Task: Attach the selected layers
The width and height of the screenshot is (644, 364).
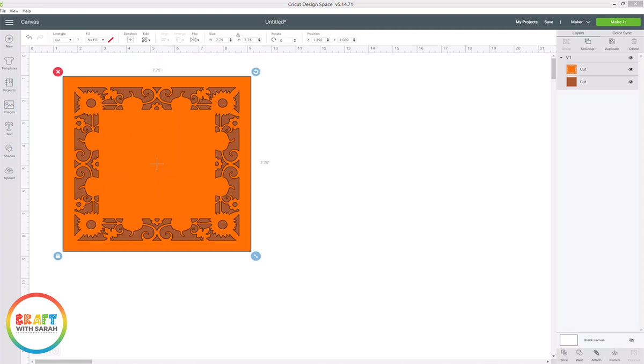Action: click(x=596, y=354)
